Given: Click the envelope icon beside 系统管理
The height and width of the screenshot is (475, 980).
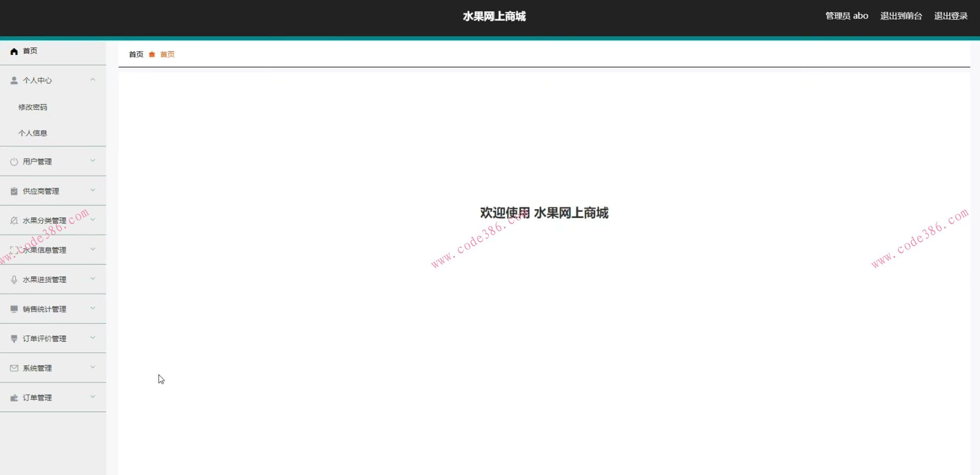Looking at the screenshot, I should click(14, 367).
